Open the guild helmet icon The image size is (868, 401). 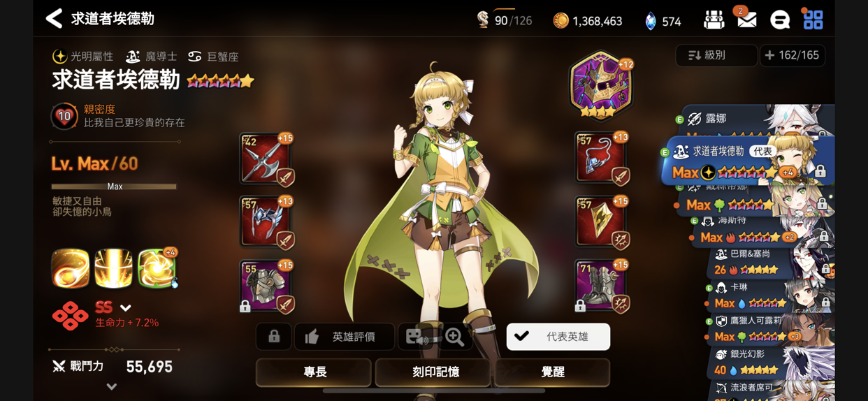[714, 20]
